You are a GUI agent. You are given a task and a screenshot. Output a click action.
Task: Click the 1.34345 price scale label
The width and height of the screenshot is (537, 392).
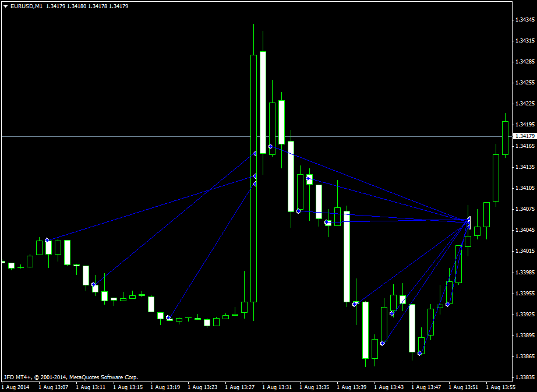pyautogui.click(x=525, y=20)
